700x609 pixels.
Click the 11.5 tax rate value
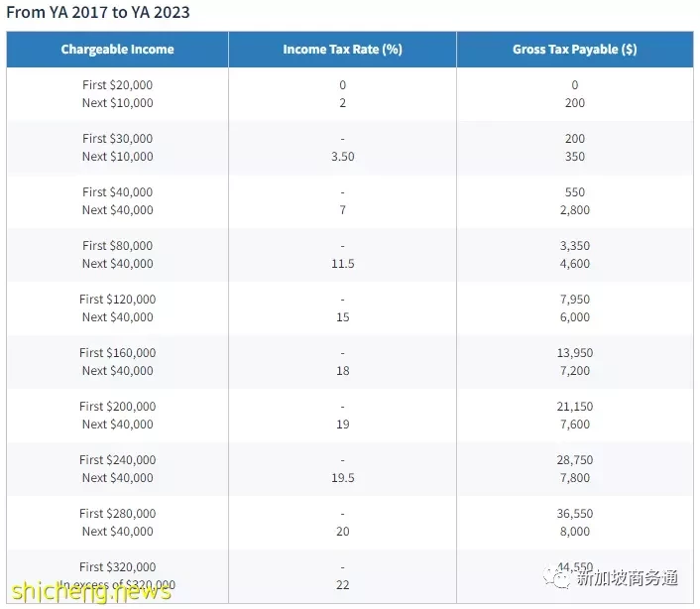click(x=342, y=264)
